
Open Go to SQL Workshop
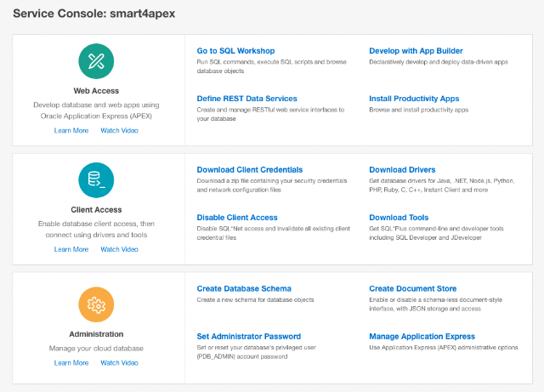[x=235, y=51]
